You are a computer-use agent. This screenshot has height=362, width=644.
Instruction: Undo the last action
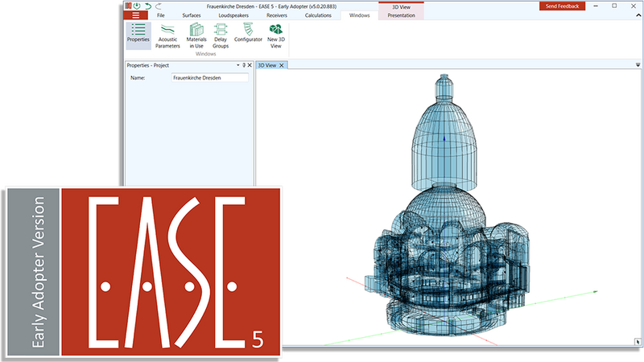pyautogui.click(x=148, y=6)
